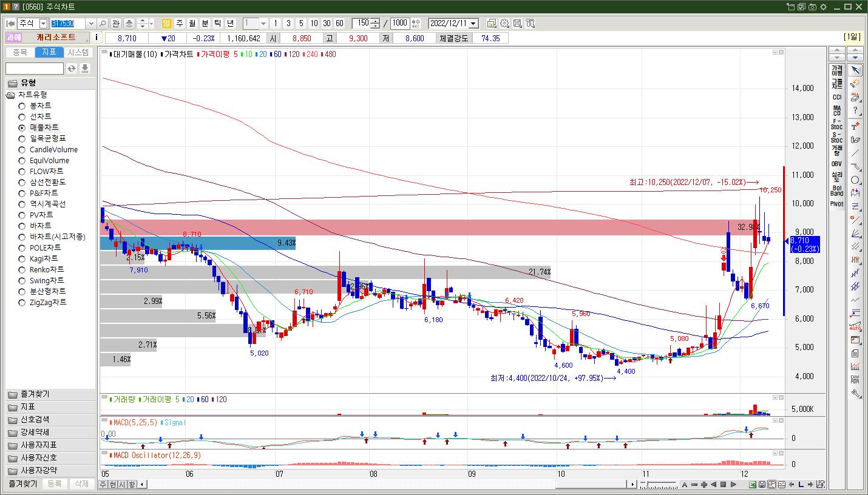Click the 즐겨찾기 button at bottom left
This screenshot has width=868, height=495.
click(23, 484)
